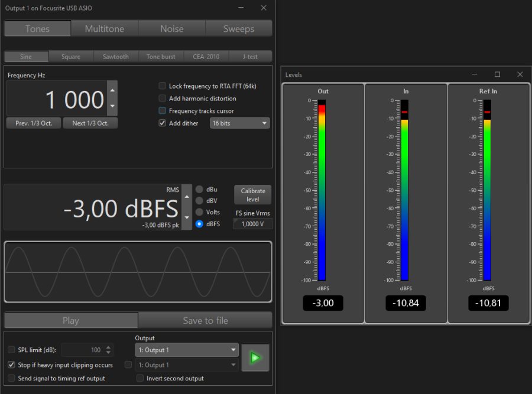Select the dBV unit radio button
The width and height of the screenshot is (532, 394).
coord(199,201)
